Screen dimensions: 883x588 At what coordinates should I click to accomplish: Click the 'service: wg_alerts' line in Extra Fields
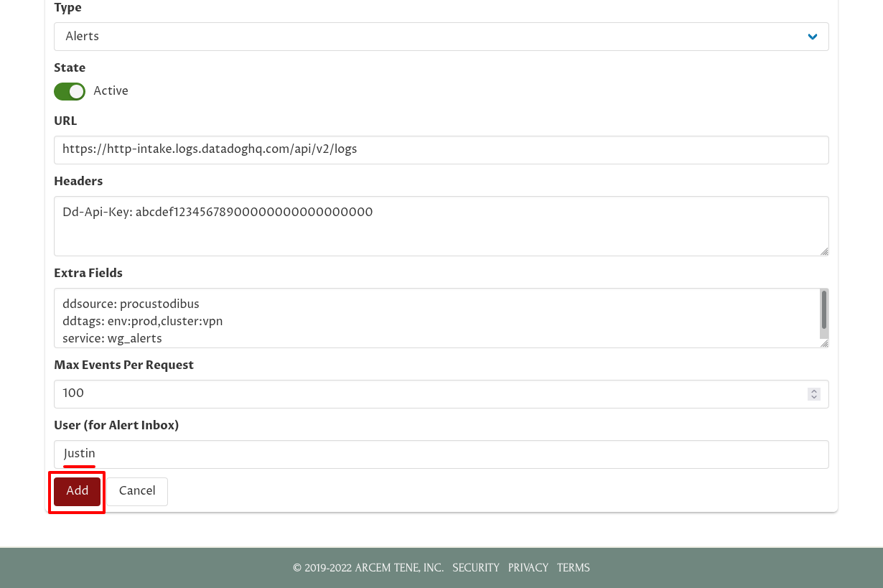tap(112, 339)
